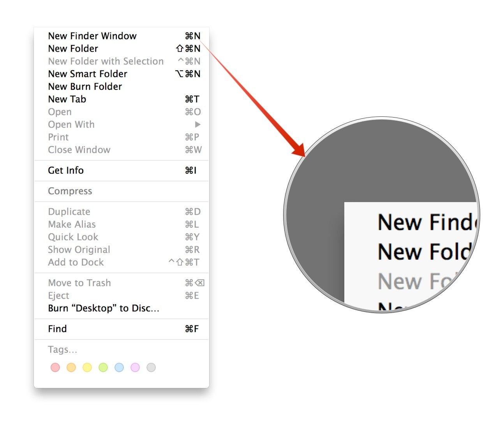
Task: Select the Find menu item
Action: (x=57, y=329)
